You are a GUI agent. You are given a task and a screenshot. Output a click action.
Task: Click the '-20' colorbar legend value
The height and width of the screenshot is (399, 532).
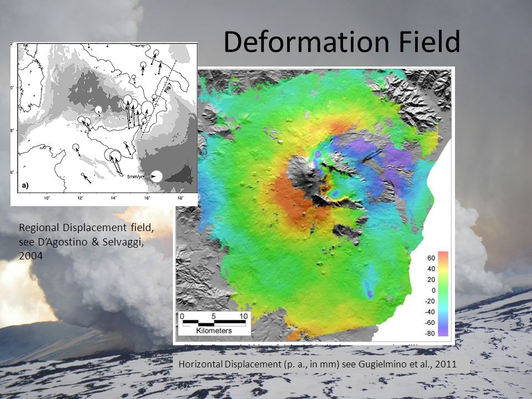429,301
